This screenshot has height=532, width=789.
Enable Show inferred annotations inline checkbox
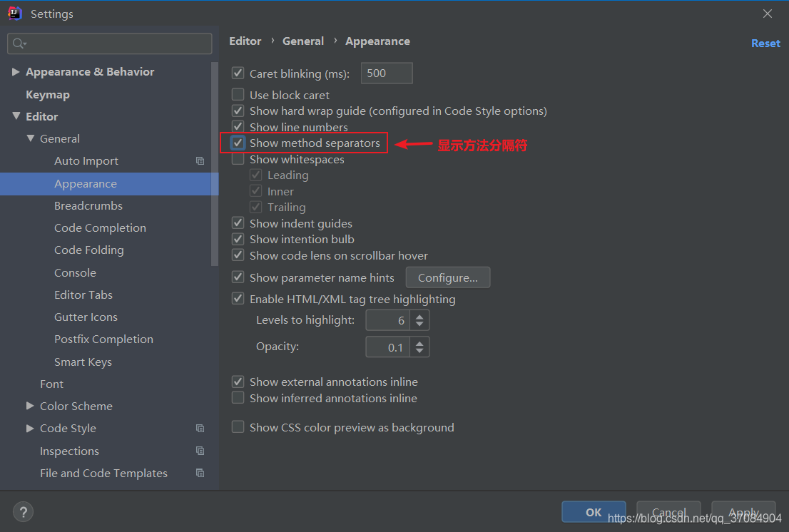[x=238, y=398]
